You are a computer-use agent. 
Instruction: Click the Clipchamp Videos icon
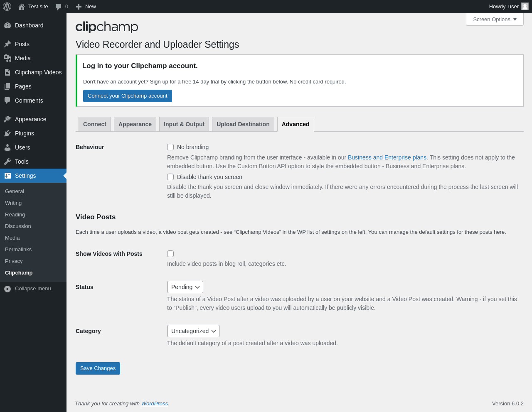click(x=7, y=72)
